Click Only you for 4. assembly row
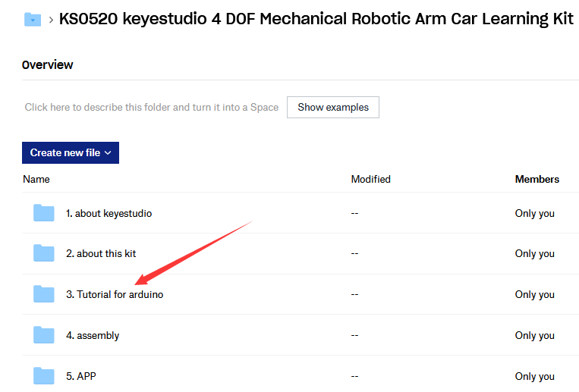Image resolution: width=579 pixels, height=392 pixels. point(535,336)
